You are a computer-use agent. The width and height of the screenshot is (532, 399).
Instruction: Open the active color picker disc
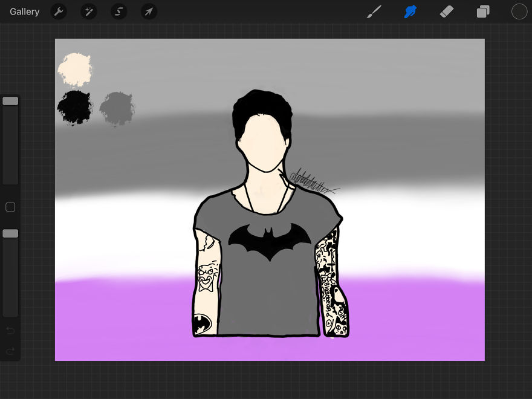tap(518, 11)
